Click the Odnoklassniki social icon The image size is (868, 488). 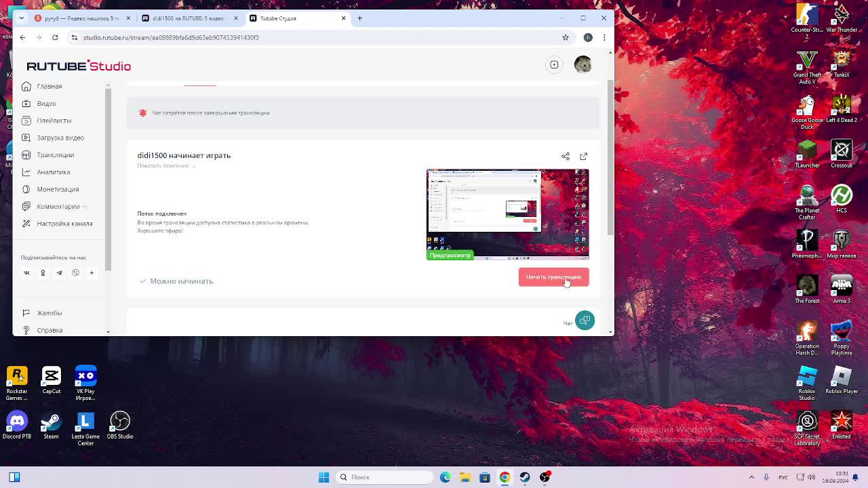coord(43,272)
